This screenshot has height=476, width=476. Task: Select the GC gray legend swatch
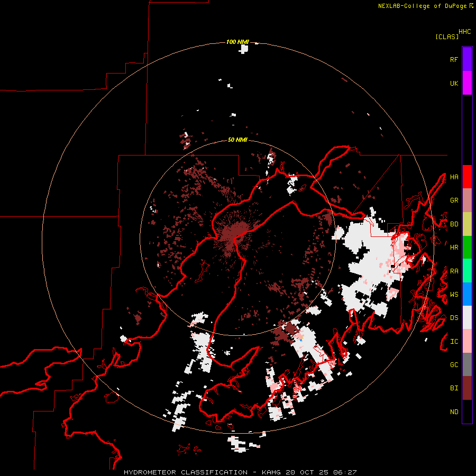[x=467, y=364]
